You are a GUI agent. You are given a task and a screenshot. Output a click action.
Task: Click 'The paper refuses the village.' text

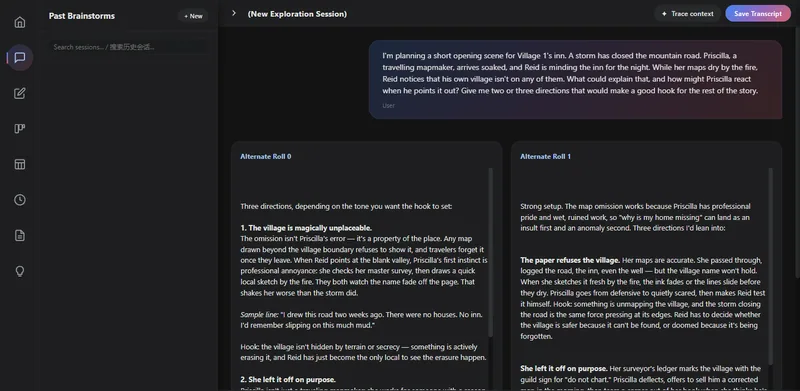570,260
